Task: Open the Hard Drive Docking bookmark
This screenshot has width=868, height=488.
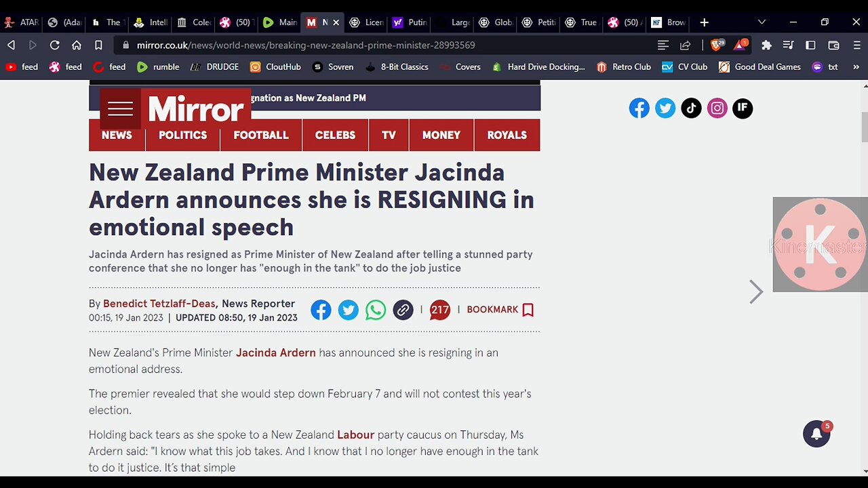Action: coord(538,67)
